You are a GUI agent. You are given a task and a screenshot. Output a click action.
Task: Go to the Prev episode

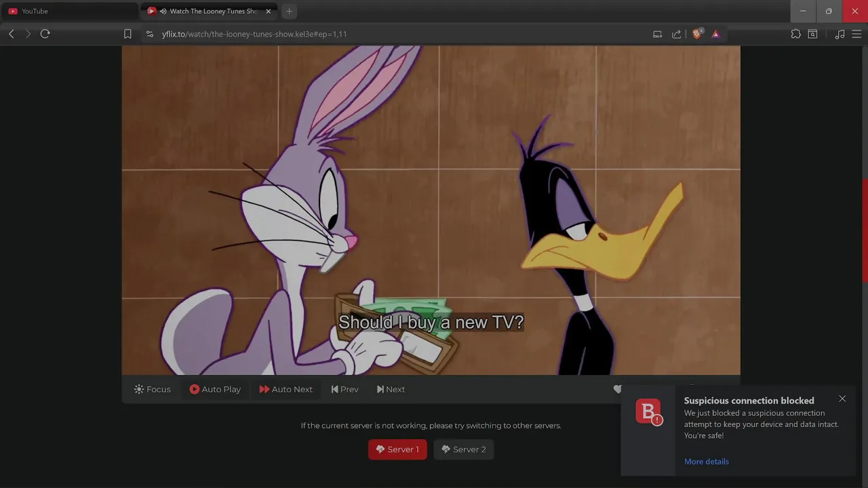point(344,389)
